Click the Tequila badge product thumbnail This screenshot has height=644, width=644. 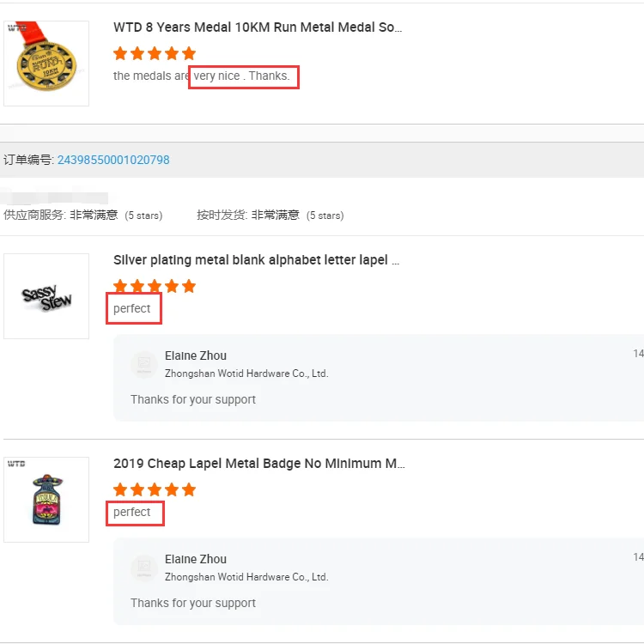pos(46,500)
